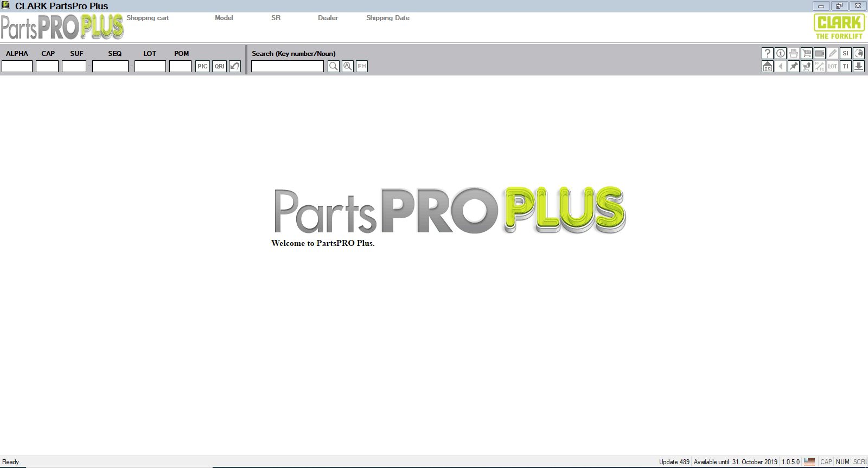This screenshot has width=868, height=468.
Task: Click the Back arrow icon
Action: (781, 66)
